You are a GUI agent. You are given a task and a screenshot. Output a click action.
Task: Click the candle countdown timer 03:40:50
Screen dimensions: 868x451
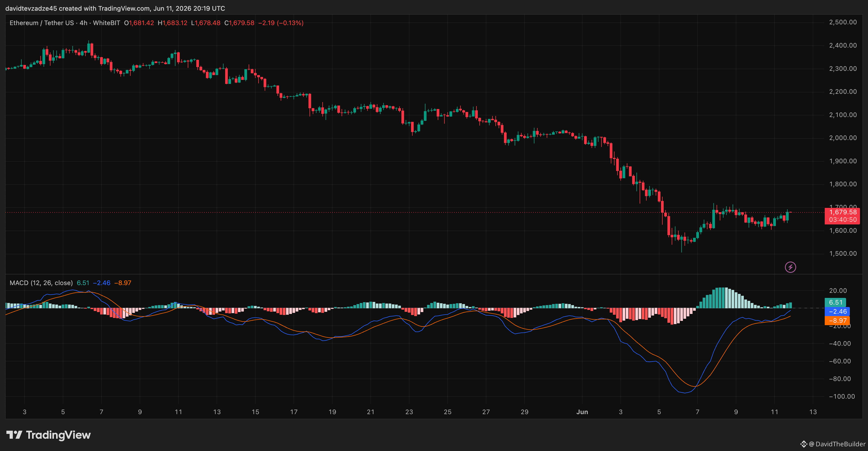click(842, 220)
